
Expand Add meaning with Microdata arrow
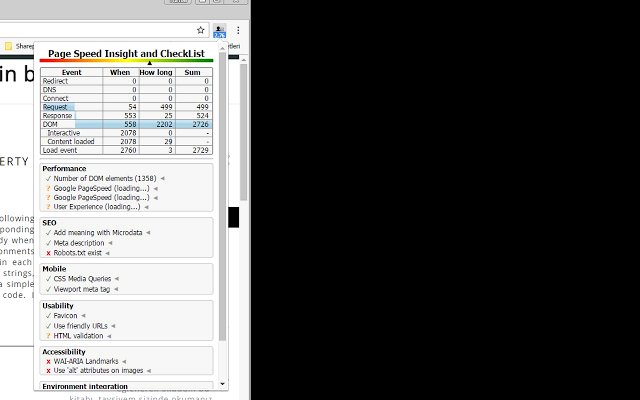click(148, 233)
